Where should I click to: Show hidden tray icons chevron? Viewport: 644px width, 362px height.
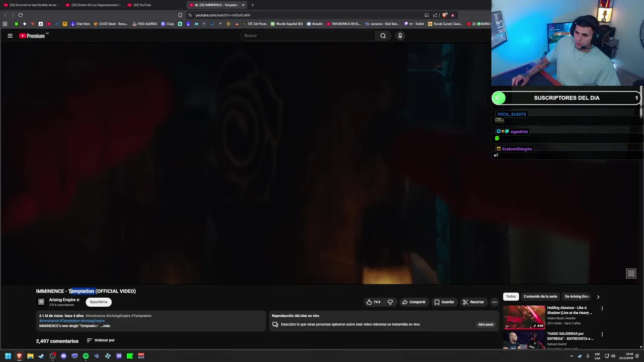tap(572, 356)
